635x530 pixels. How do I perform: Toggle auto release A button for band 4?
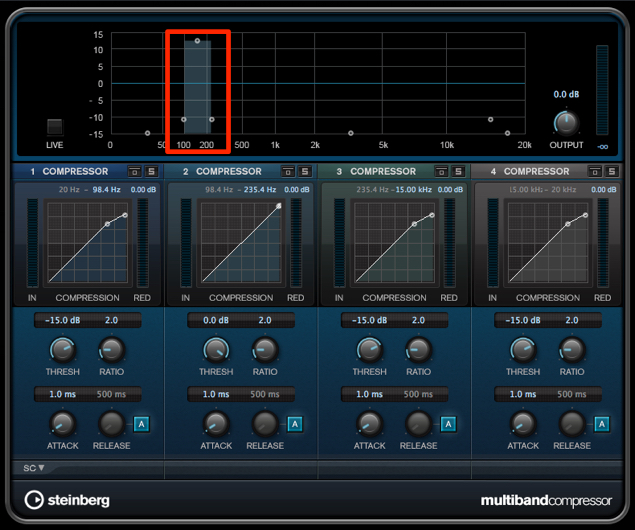point(602,424)
